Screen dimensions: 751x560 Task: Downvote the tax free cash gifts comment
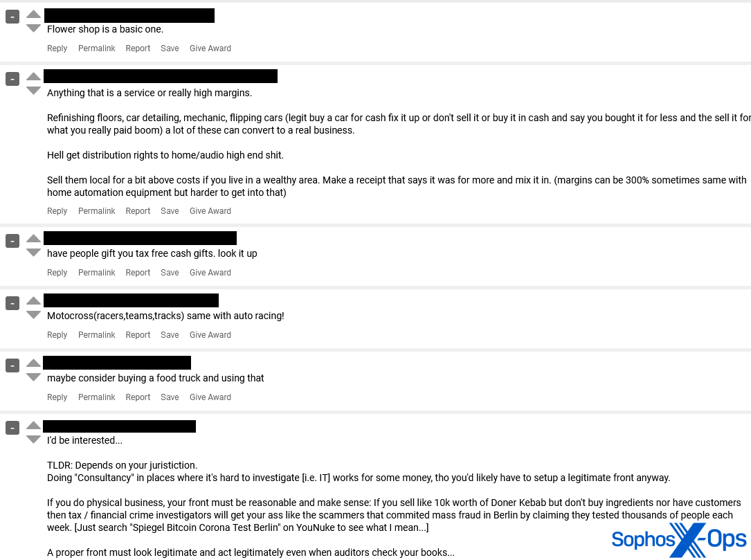point(33,253)
